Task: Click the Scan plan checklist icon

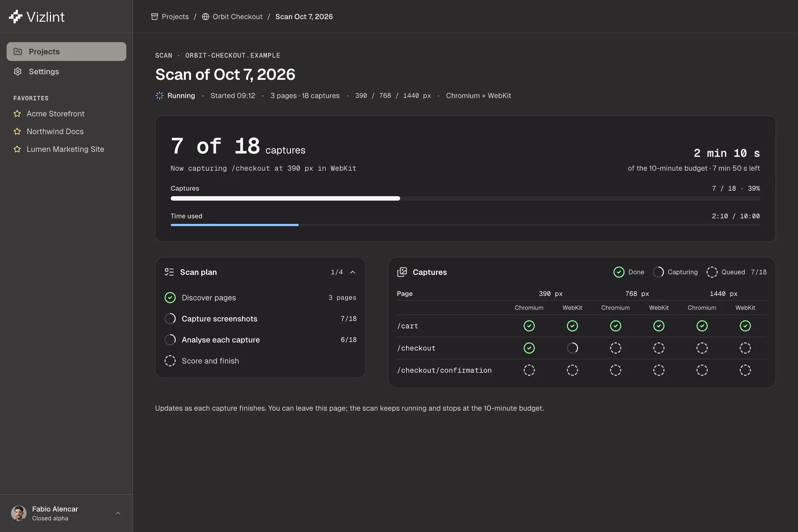Action: pos(169,272)
